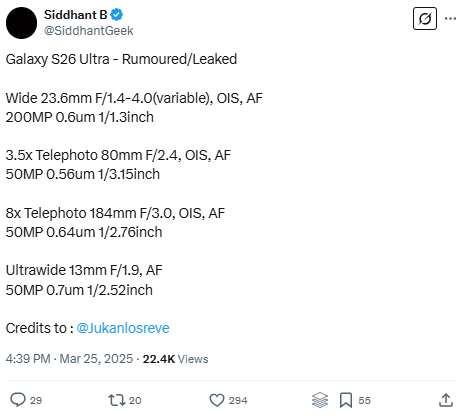
Task: Share the post via upload icon
Action: [x=446, y=400]
